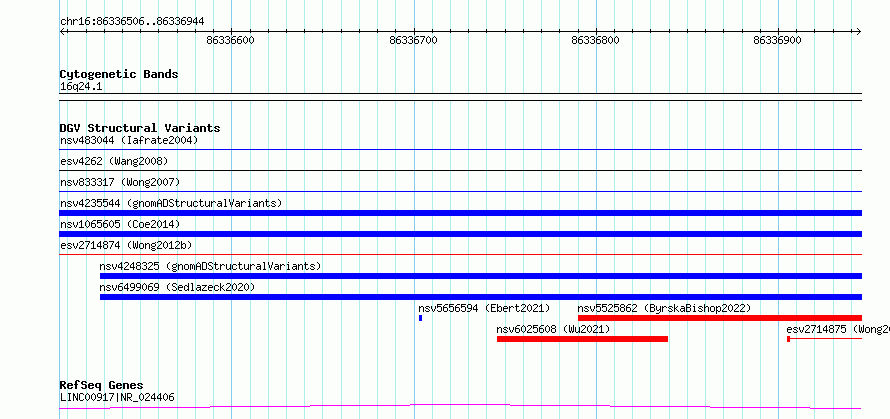The image size is (890, 419).
Task: Click the thin red esv2714875 variant line
Action: coord(825,339)
